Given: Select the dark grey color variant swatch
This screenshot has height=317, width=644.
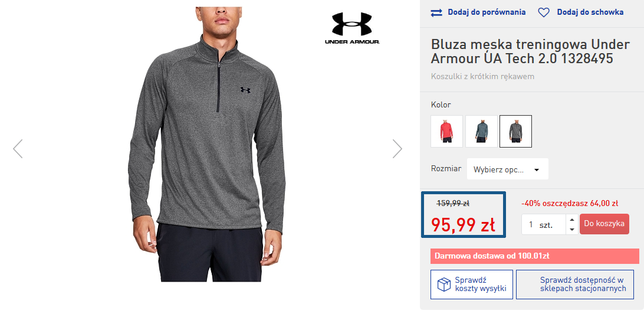Looking at the screenshot, I should tap(515, 131).
